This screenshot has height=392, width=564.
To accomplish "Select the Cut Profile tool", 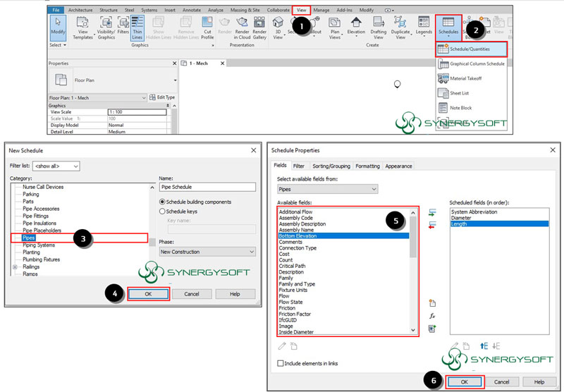I will tap(207, 28).
